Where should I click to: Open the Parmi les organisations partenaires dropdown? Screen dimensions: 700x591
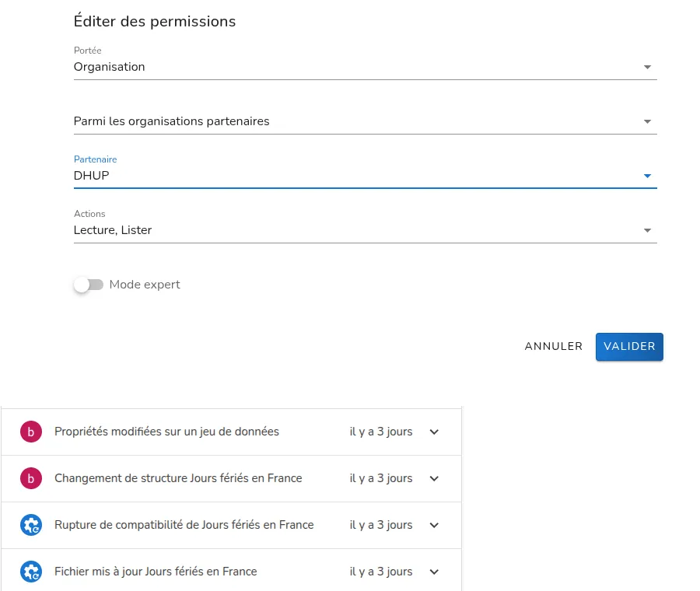366,121
